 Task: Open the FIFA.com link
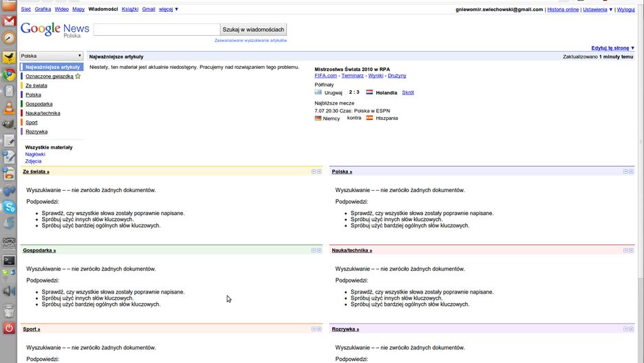tap(326, 75)
